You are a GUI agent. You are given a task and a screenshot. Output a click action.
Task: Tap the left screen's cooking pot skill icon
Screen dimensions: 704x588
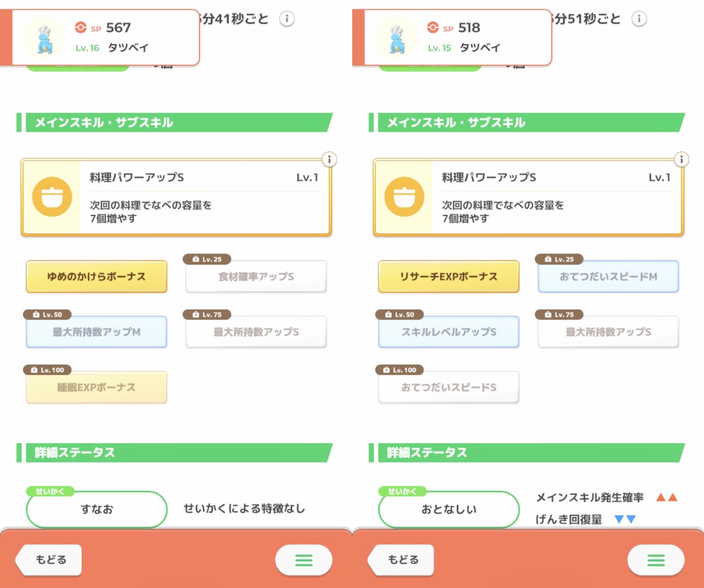(52, 197)
